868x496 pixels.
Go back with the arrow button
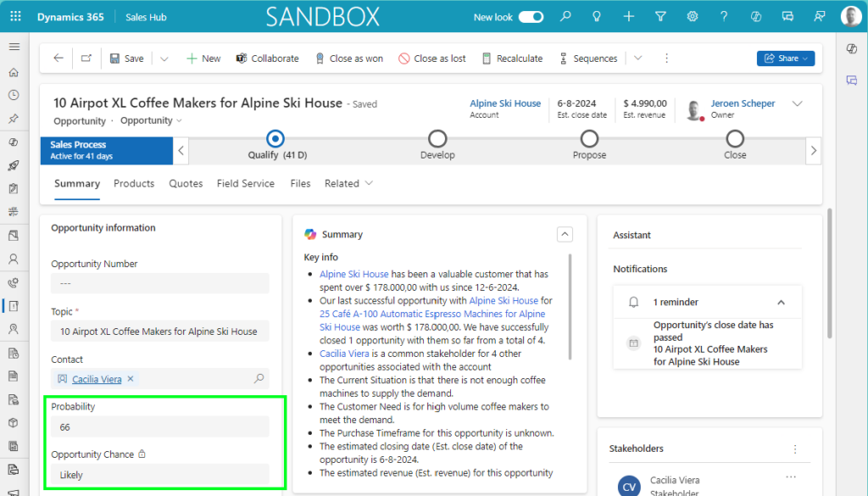point(58,59)
